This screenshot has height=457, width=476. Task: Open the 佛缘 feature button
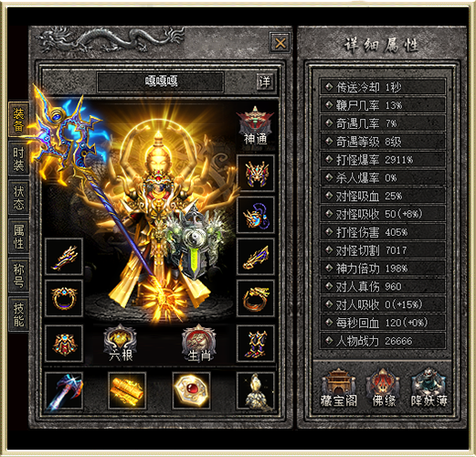384,388
